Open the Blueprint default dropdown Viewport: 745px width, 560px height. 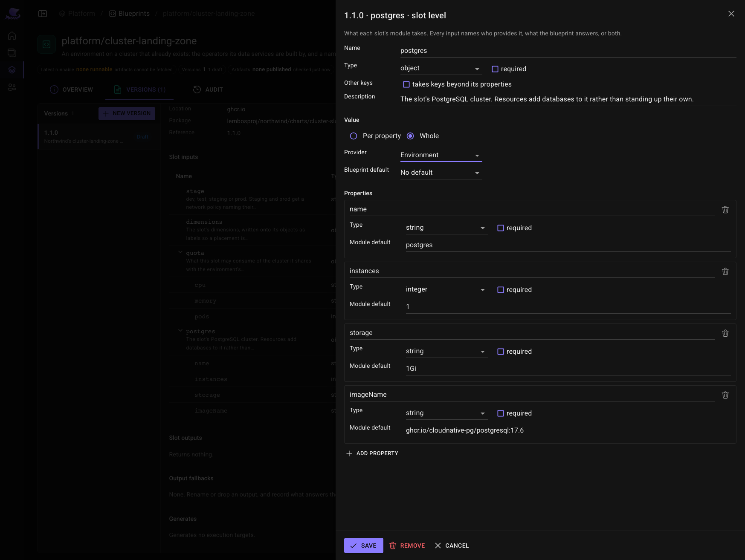pyautogui.click(x=441, y=173)
